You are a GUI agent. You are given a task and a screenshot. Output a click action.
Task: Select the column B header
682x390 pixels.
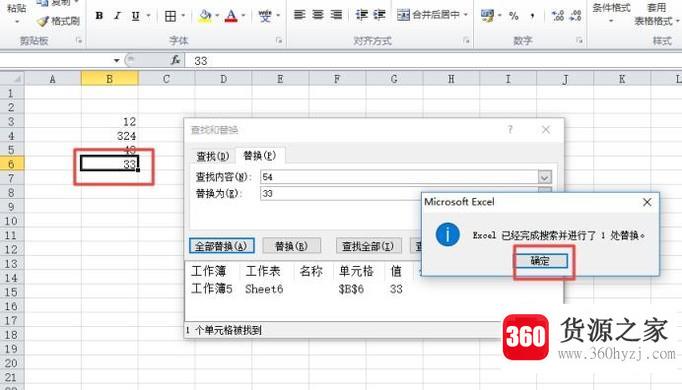click(x=110, y=79)
